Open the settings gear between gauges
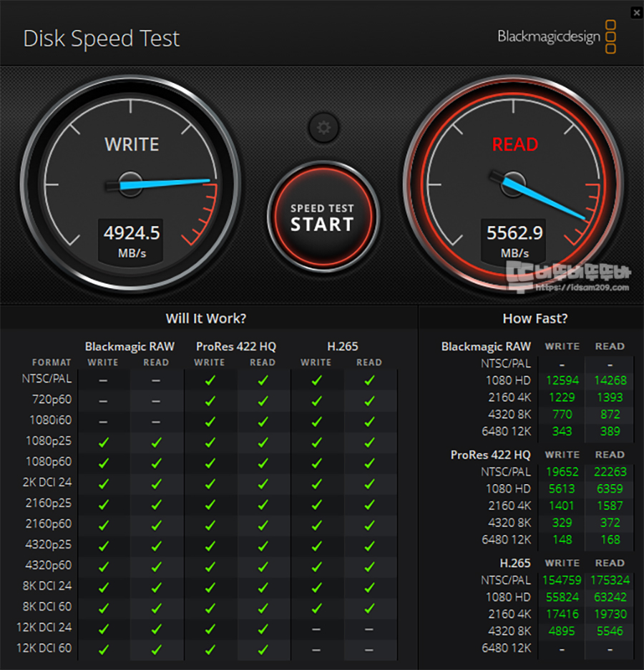 coord(323,127)
